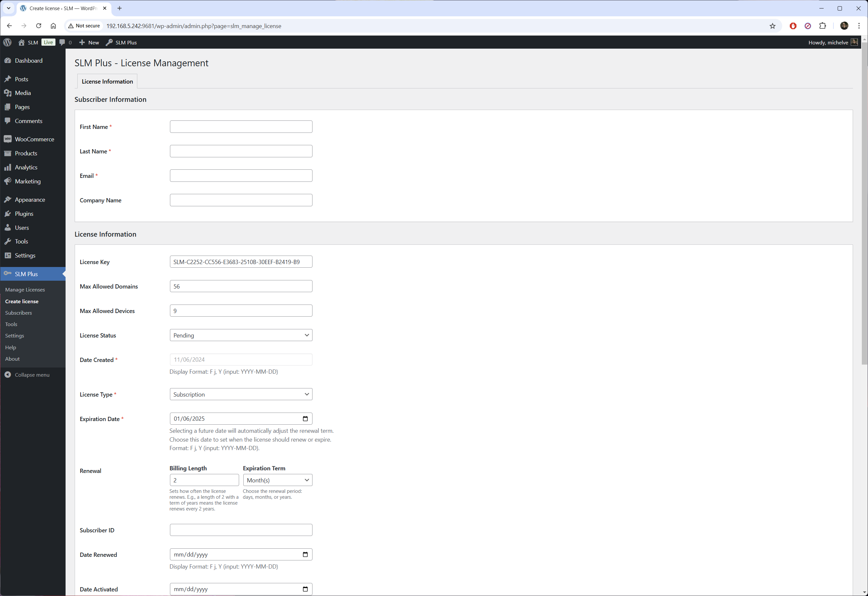Open the browser extensions puzzle icon
The height and width of the screenshot is (596, 868).
point(822,26)
